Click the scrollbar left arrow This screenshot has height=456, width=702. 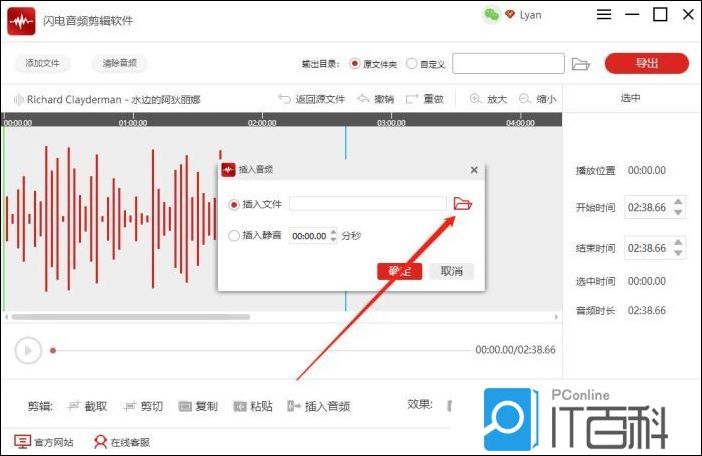tap(6, 317)
